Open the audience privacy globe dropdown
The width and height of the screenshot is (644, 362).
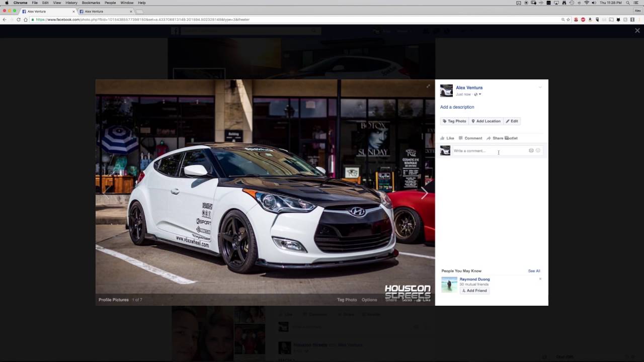tap(477, 94)
